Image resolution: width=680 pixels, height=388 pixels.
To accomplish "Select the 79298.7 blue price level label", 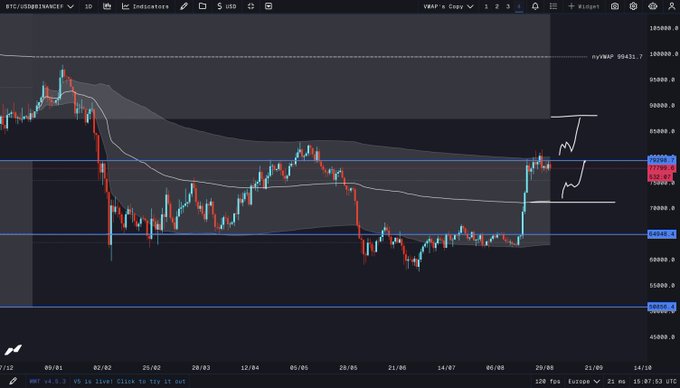I will coord(661,160).
